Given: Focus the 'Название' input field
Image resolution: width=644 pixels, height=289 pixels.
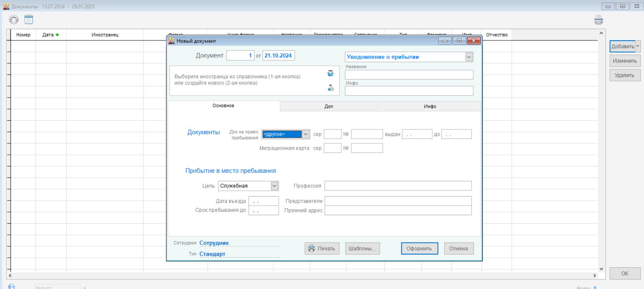Looking at the screenshot, I should (x=409, y=75).
